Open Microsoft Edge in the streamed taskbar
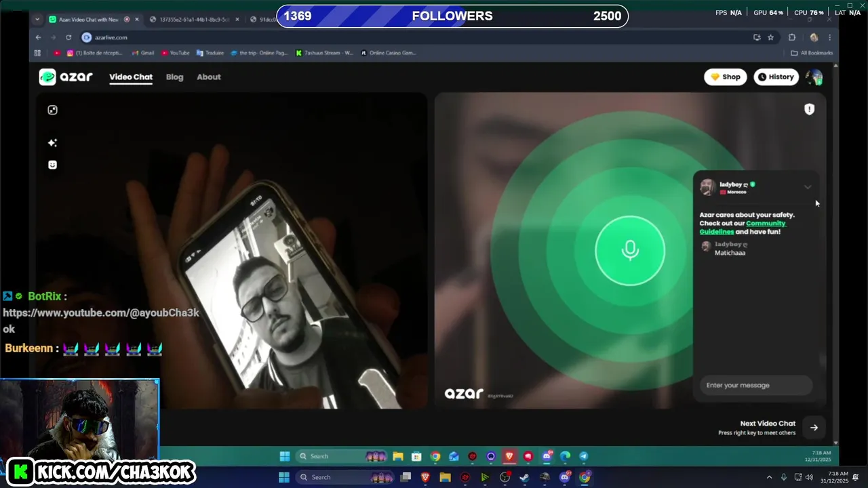The width and height of the screenshot is (868, 488). coord(565,456)
